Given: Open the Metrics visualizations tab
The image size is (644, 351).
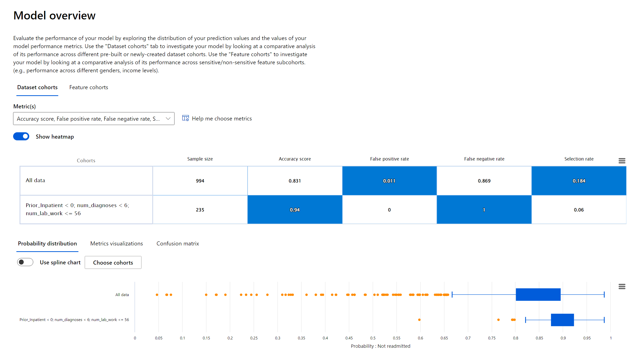Looking at the screenshot, I should coord(116,243).
